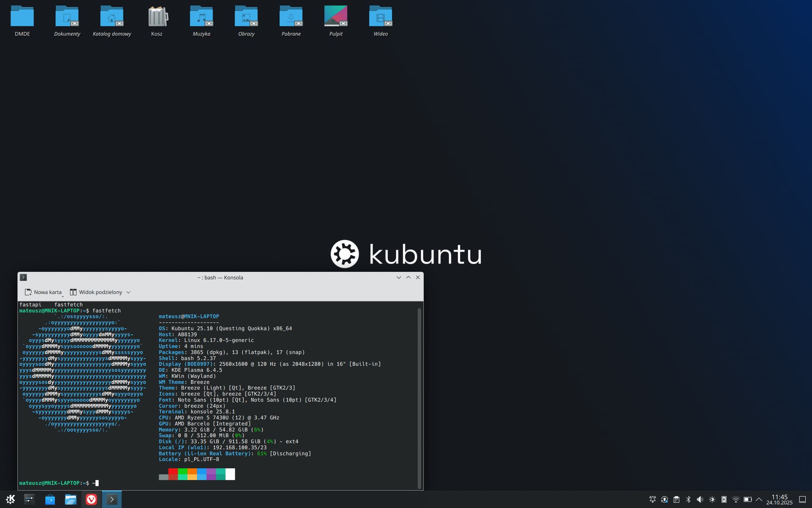The width and height of the screenshot is (812, 508).
Task: Toggle show desktop button at taskbar end
Action: [x=802, y=500]
